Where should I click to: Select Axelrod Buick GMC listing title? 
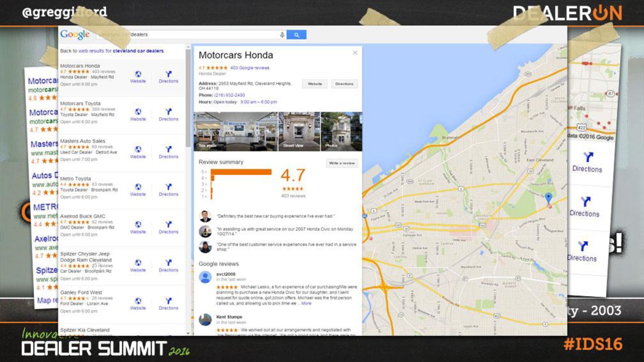pos(83,216)
